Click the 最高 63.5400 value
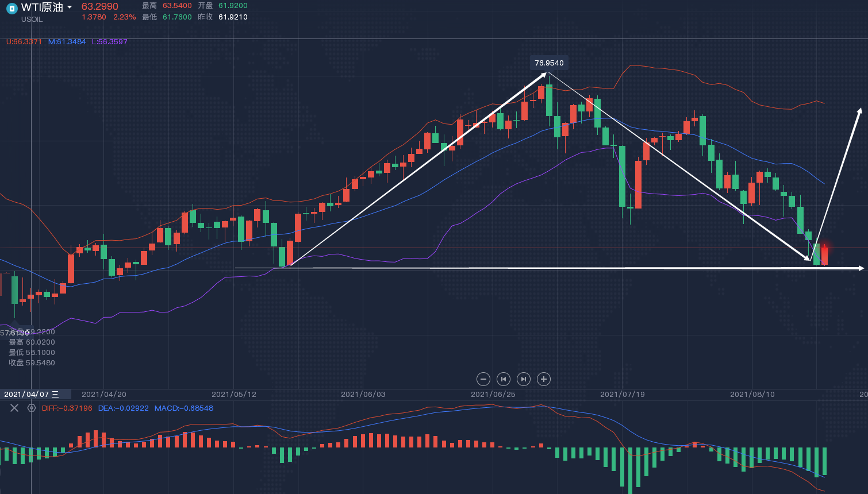The image size is (868, 494). (177, 6)
